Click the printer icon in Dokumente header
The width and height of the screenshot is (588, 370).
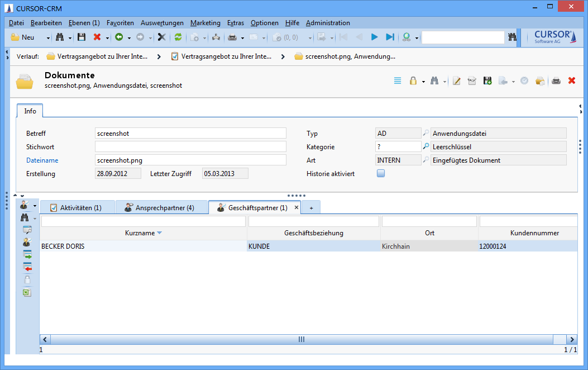pyautogui.click(x=556, y=80)
